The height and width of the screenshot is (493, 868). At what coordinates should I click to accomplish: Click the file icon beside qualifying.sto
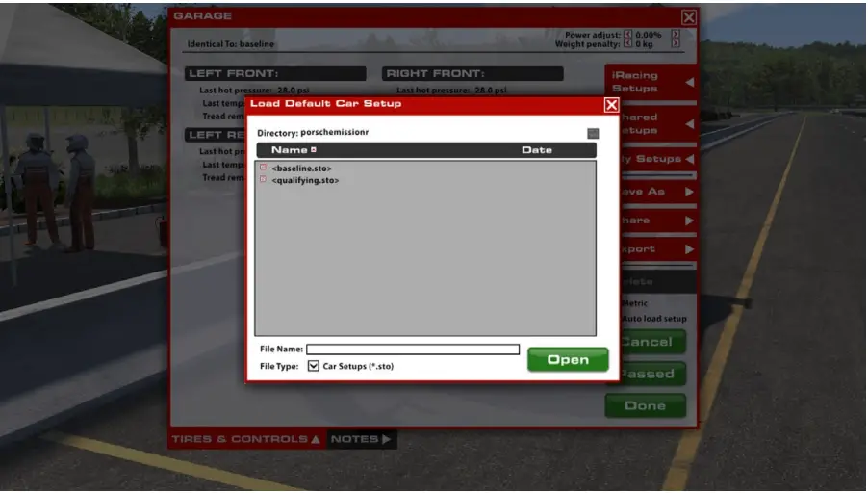(263, 179)
